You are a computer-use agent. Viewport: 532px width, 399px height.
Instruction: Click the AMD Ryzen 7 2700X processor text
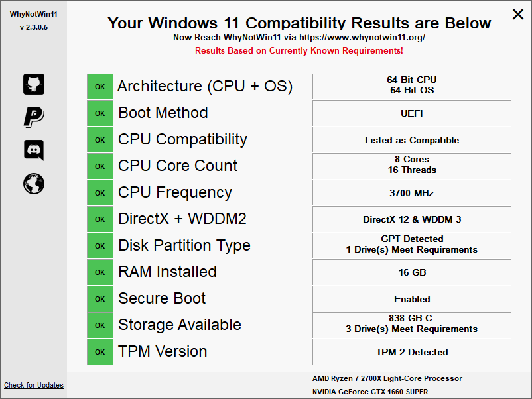click(x=387, y=378)
